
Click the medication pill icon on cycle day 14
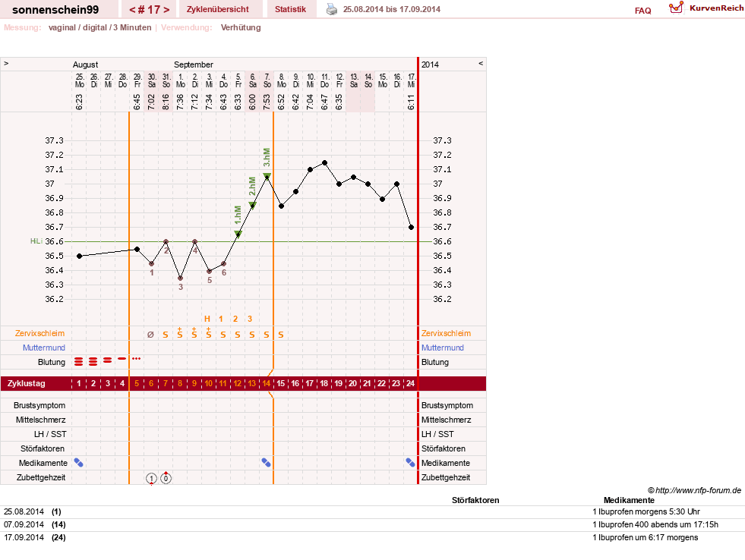(x=267, y=463)
